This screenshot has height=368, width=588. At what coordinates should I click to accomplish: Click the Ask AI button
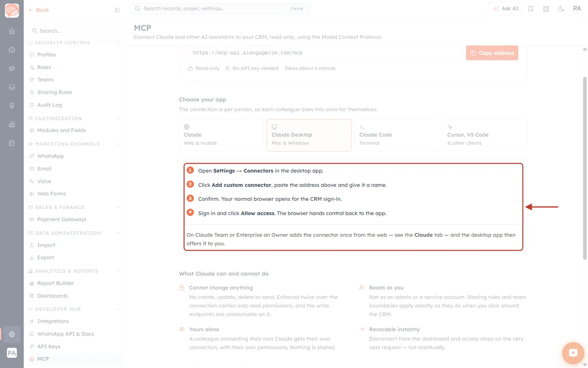pyautogui.click(x=506, y=9)
